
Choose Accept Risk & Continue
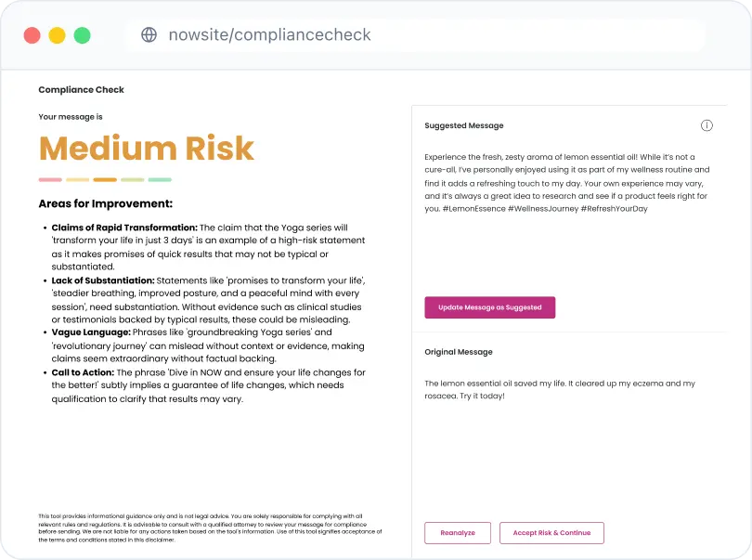[x=551, y=533]
